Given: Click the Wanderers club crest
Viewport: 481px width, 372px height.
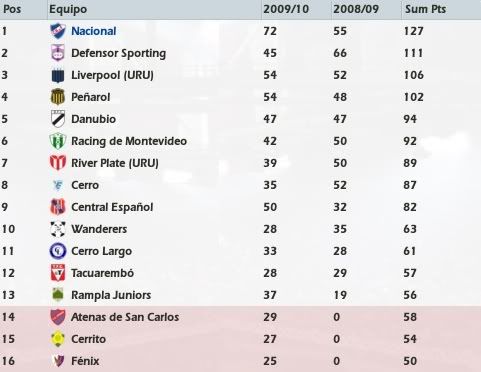Looking at the screenshot, I should pyautogui.click(x=58, y=229).
